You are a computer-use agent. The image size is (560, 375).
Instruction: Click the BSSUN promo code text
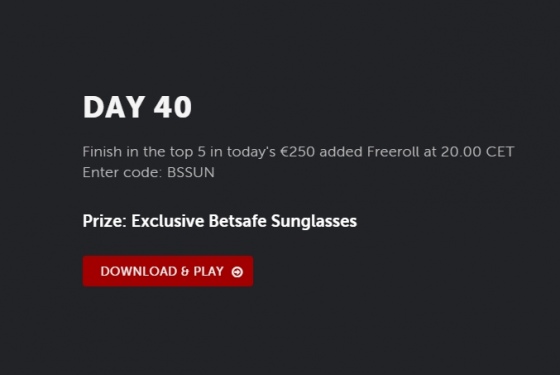coord(191,172)
